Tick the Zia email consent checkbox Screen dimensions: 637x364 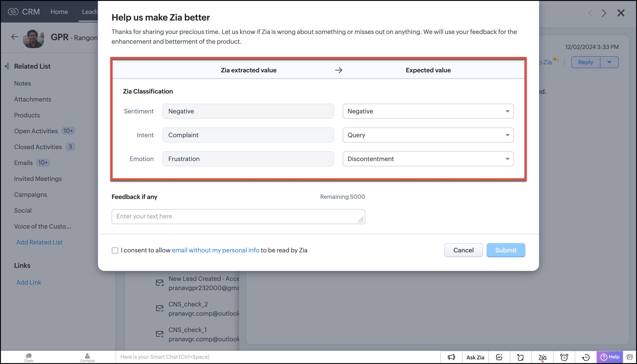(x=115, y=250)
